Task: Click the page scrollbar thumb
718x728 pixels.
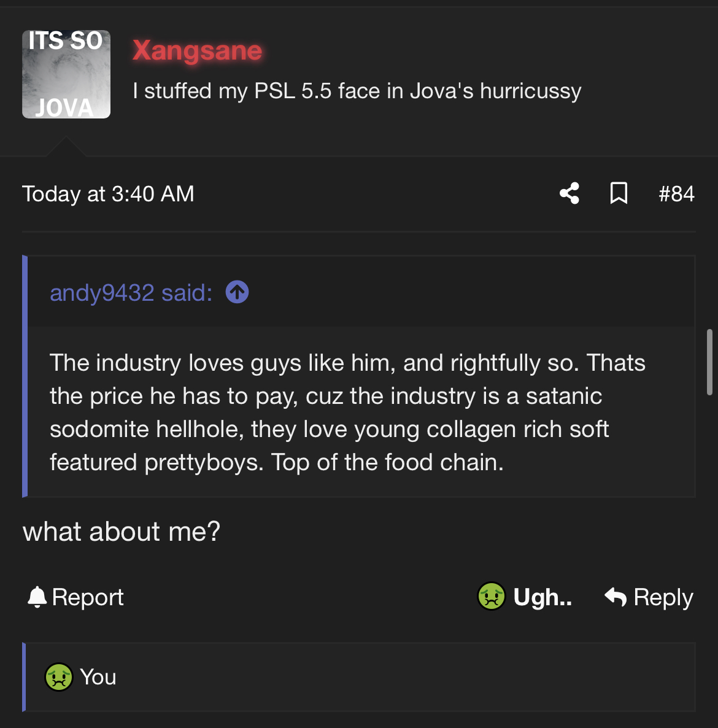Action: 709,362
